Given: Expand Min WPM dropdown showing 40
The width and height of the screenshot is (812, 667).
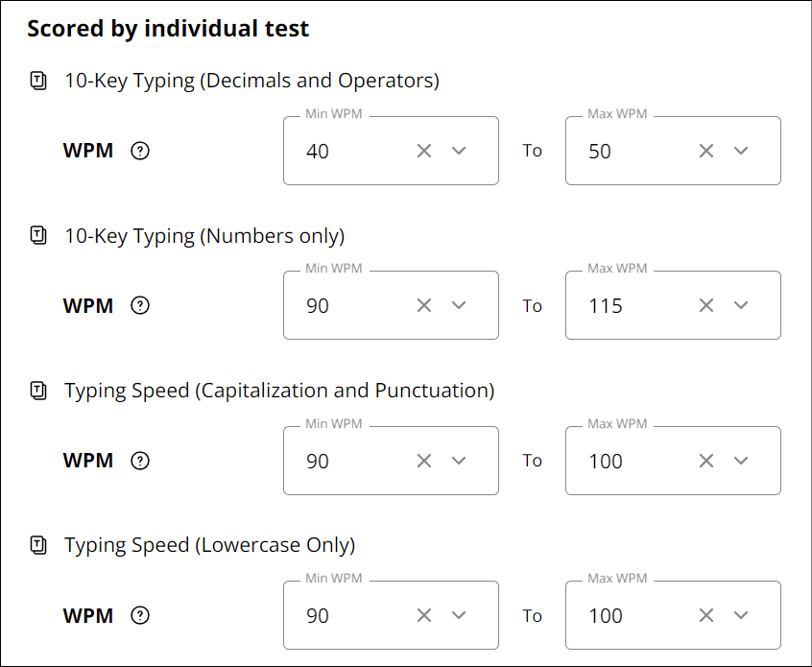Looking at the screenshot, I should (x=459, y=151).
